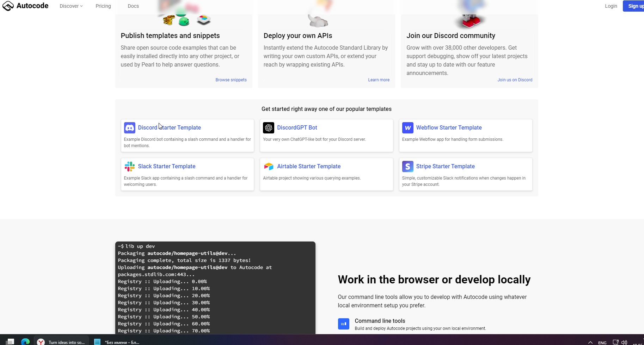The image size is (644, 345).
Task: Open the volume control in the tray
Action: (624, 342)
